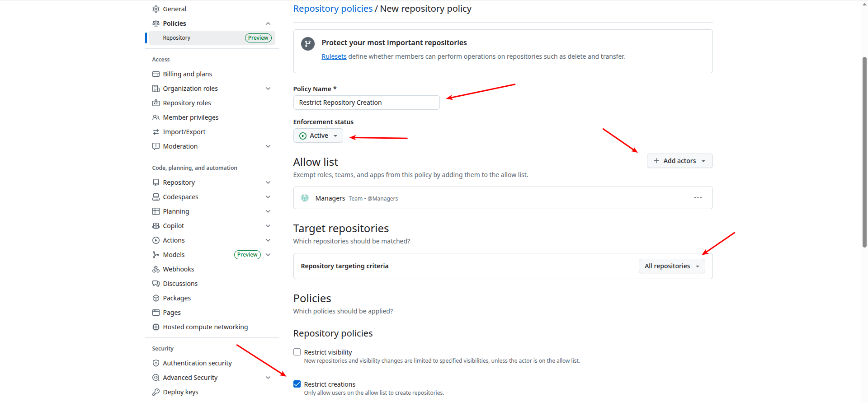Open the Enforcement status Active dropdown
The width and height of the screenshot is (868, 402).
pyautogui.click(x=318, y=136)
